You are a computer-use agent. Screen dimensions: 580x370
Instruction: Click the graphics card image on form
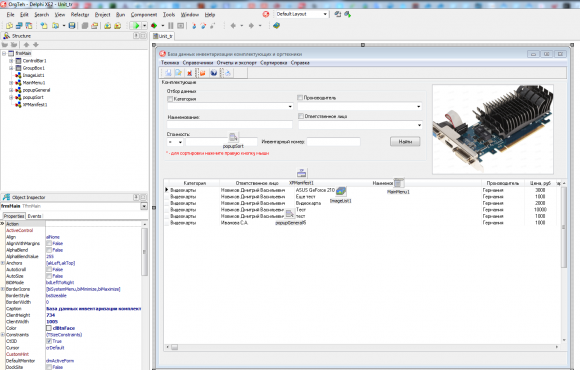[x=493, y=129]
